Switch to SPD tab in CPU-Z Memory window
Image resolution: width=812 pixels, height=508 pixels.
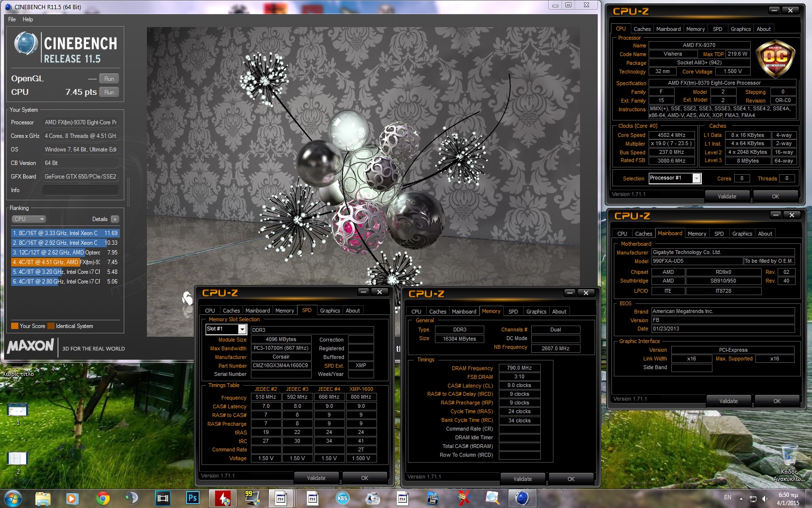(x=513, y=312)
